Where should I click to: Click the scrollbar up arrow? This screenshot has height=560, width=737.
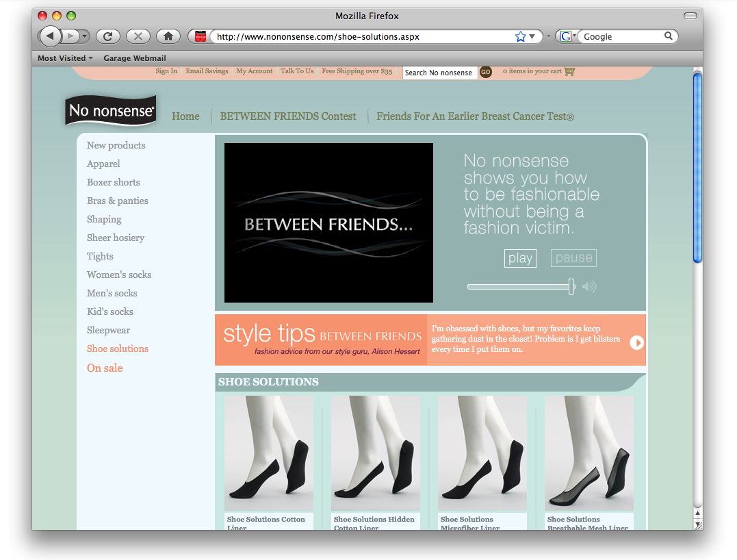(x=697, y=513)
